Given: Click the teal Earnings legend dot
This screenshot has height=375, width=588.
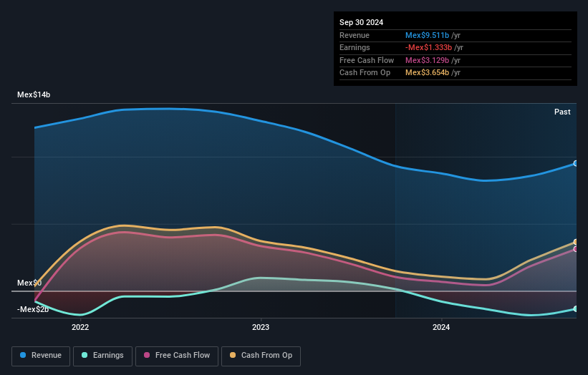Looking at the screenshot, I should point(85,355).
